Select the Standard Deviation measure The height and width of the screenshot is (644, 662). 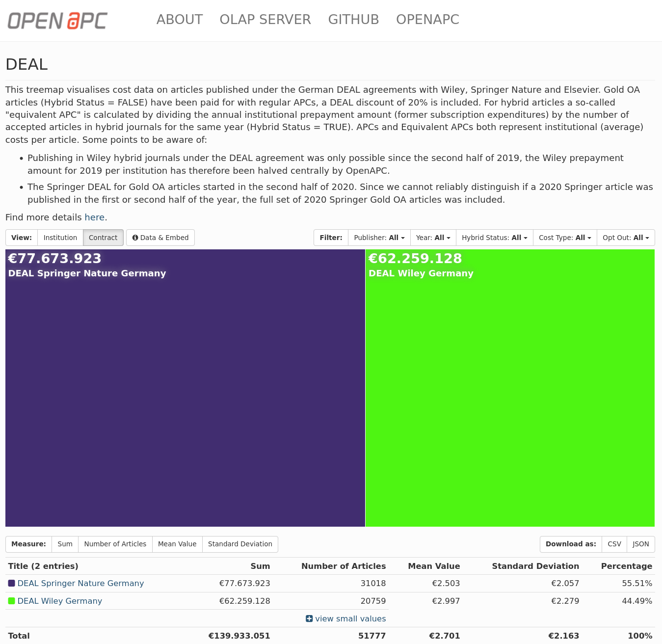click(x=240, y=544)
